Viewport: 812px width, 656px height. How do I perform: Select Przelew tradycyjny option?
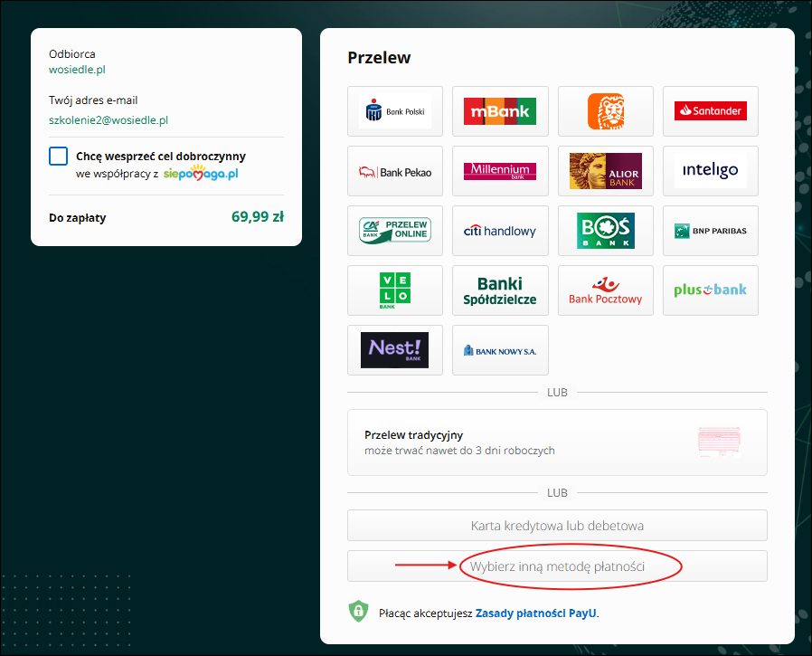coord(557,442)
